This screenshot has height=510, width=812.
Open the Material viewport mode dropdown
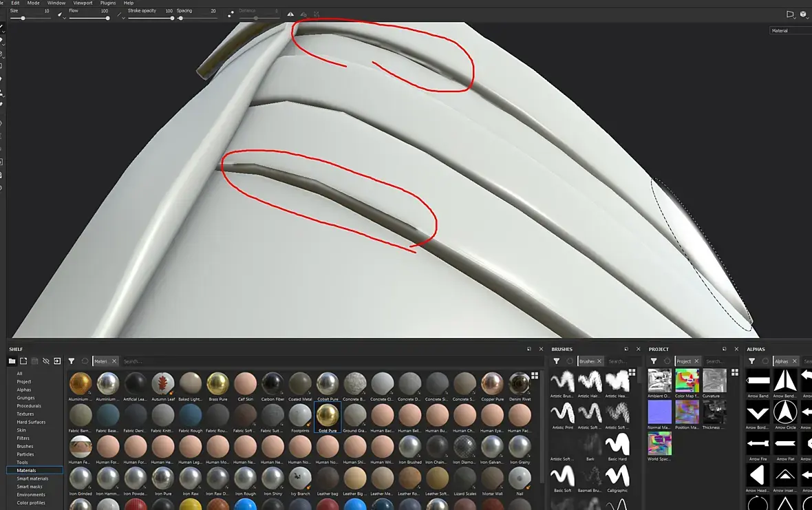pos(791,30)
